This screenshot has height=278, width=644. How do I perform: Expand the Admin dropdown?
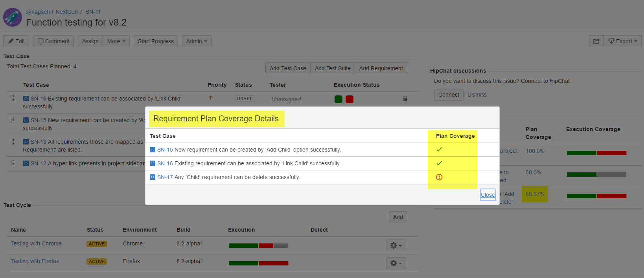click(197, 41)
